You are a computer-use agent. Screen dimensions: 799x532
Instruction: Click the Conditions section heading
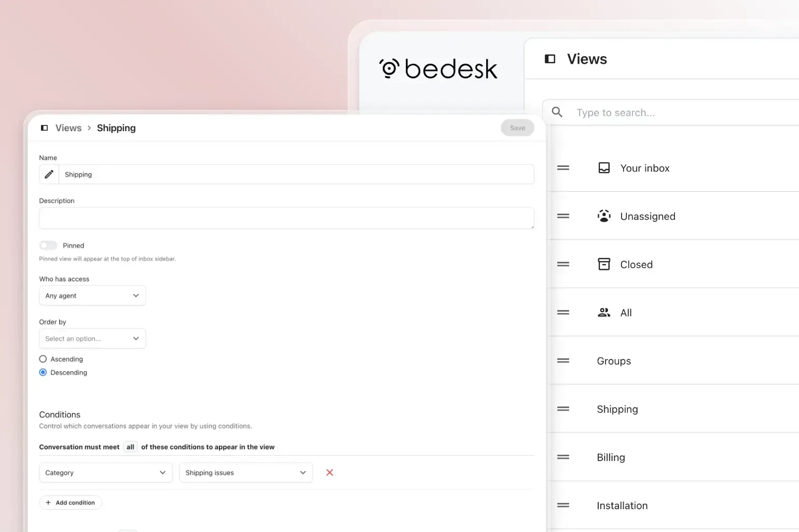click(60, 414)
